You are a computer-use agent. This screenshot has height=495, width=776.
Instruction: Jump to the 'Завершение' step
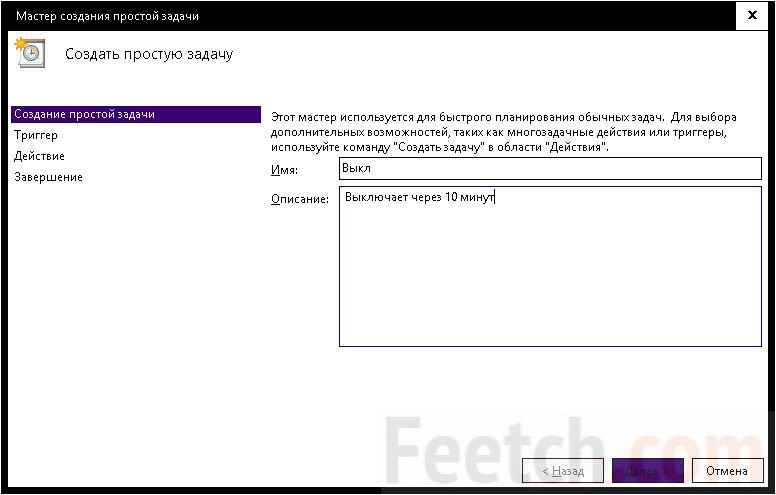click(x=48, y=177)
